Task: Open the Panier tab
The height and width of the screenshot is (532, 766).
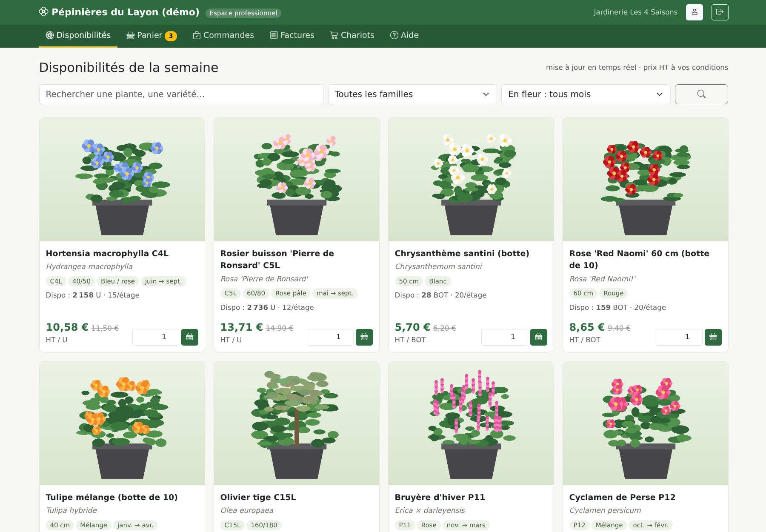Action: tap(151, 35)
